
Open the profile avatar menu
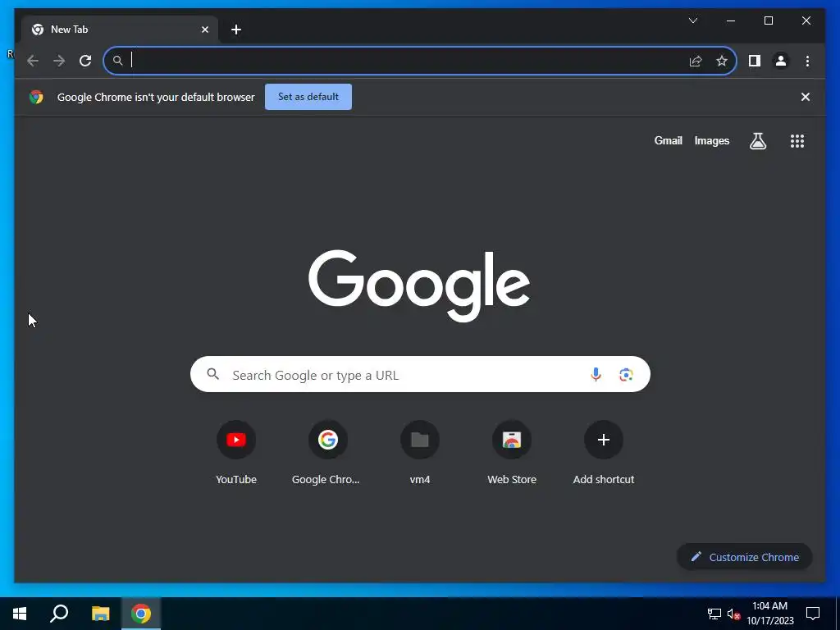tap(781, 61)
